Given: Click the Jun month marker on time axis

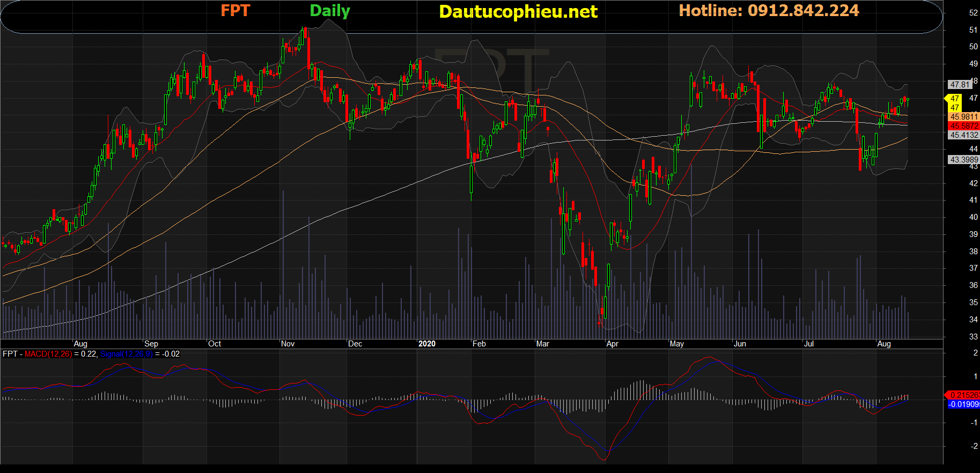Looking at the screenshot, I should 740,344.
